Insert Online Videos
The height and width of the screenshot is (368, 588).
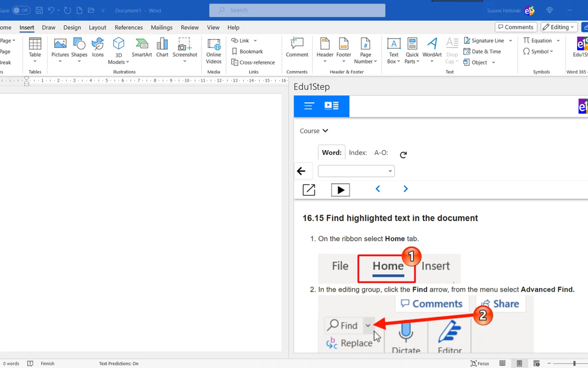(x=214, y=51)
